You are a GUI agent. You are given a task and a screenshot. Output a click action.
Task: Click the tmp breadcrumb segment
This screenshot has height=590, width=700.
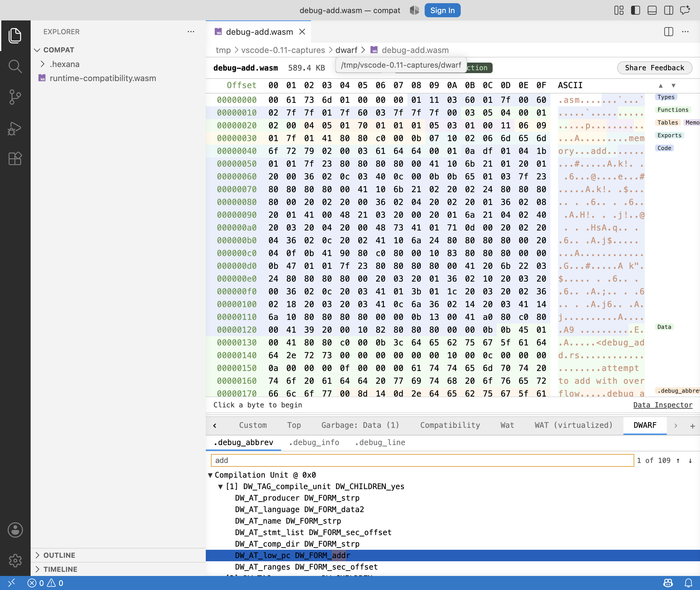coord(223,50)
